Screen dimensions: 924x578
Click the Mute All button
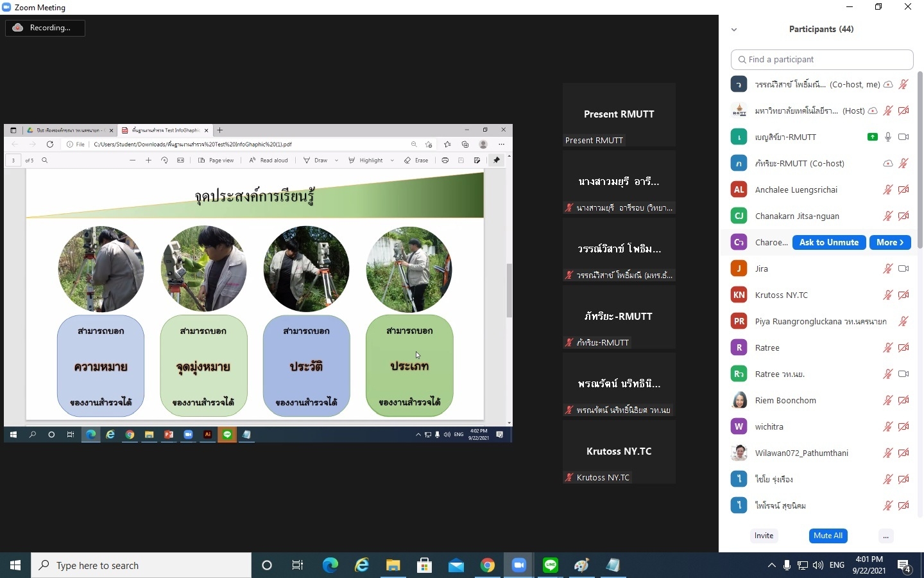(x=828, y=536)
